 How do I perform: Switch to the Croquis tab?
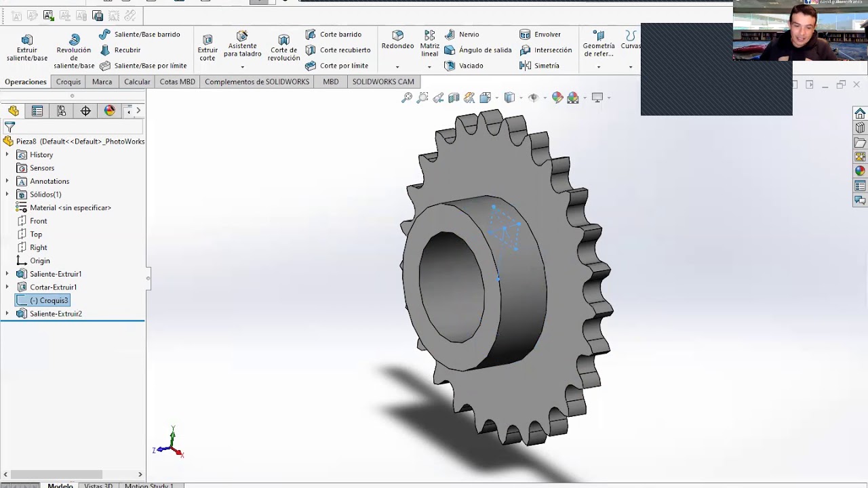(68, 82)
